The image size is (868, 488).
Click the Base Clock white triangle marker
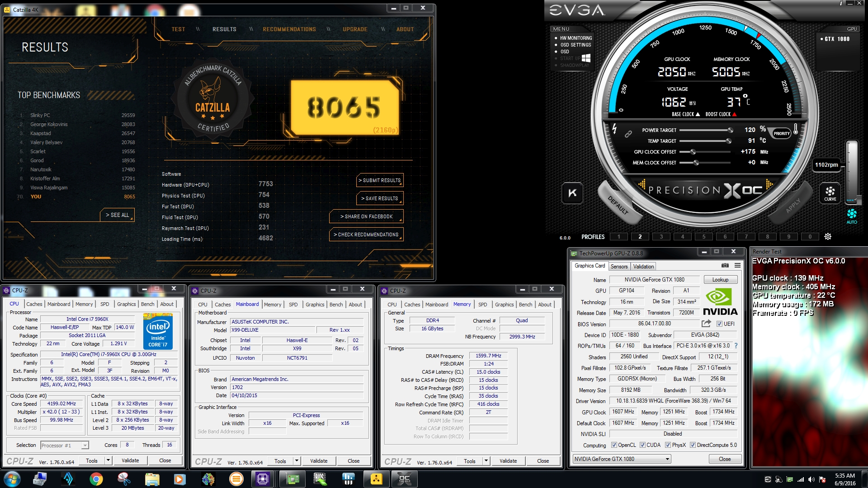(698, 114)
